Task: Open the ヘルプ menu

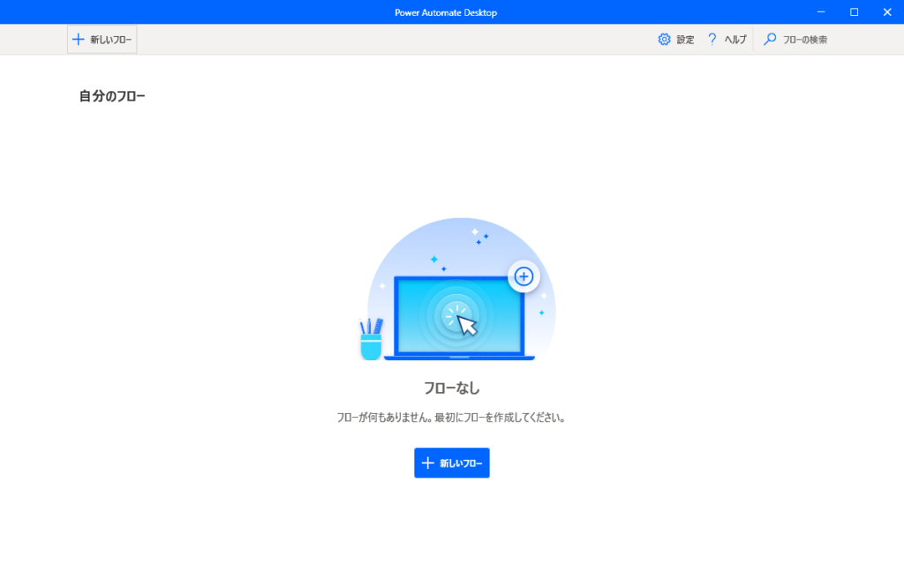Action: point(727,39)
